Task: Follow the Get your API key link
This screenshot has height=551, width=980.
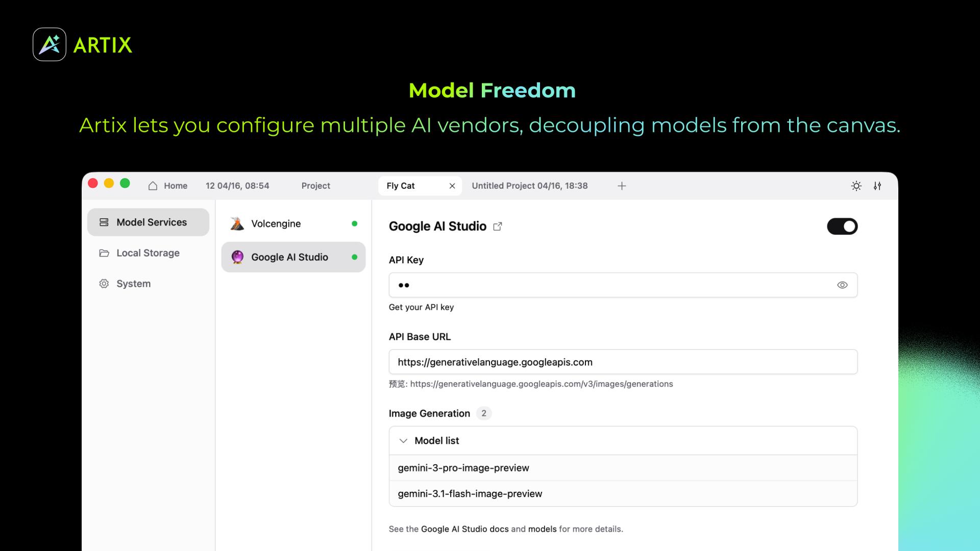Action: [x=421, y=307]
